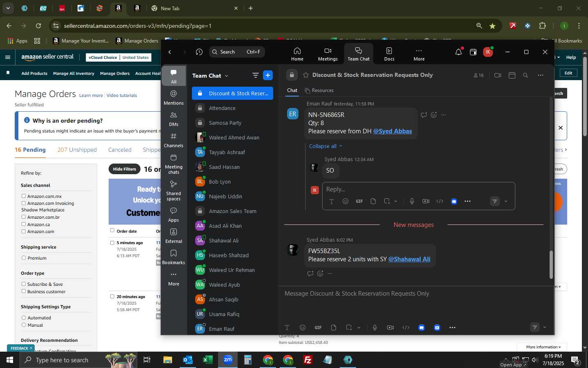
Task: Expand Team Chat header dropdown
Action: click(227, 76)
